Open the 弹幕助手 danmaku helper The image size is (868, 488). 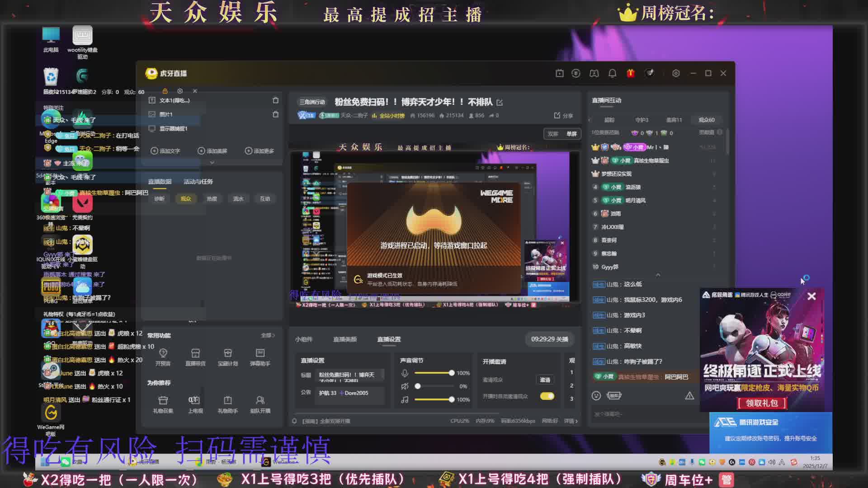click(x=260, y=353)
